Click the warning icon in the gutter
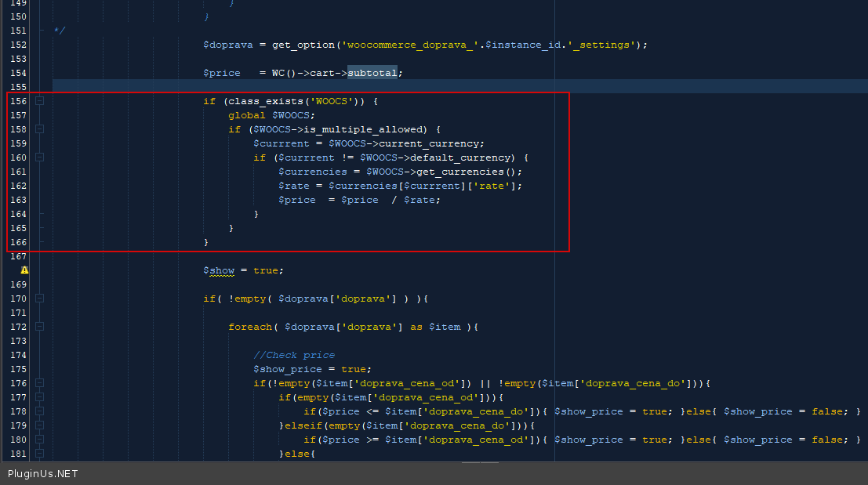The width and height of the screenshot is (868, 485). 24,270
